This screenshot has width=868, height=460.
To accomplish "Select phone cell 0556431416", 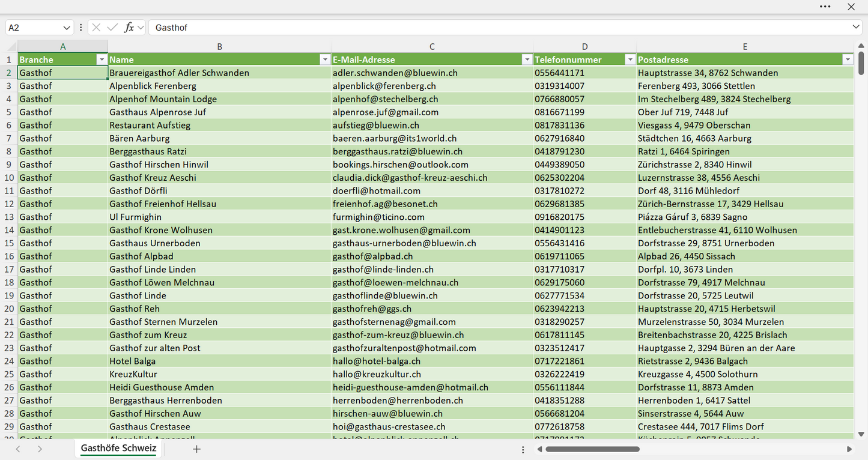I will (584, 243).
